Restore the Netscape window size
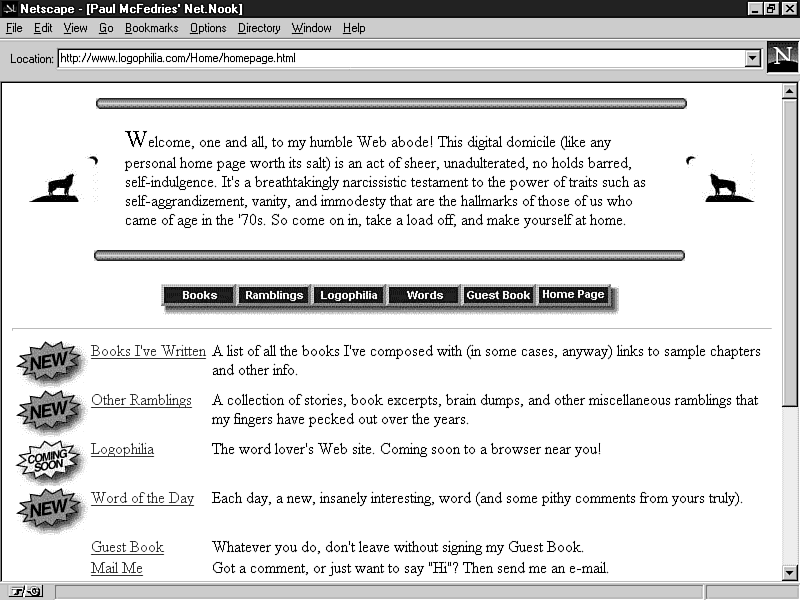 [x=771, y=9]
